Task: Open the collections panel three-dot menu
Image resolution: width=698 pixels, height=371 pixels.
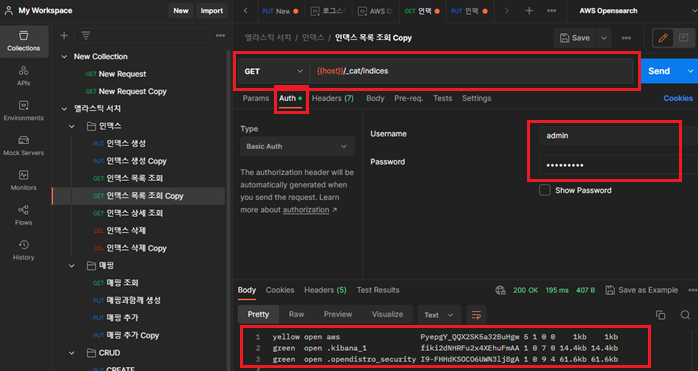Action: (220, 36)
